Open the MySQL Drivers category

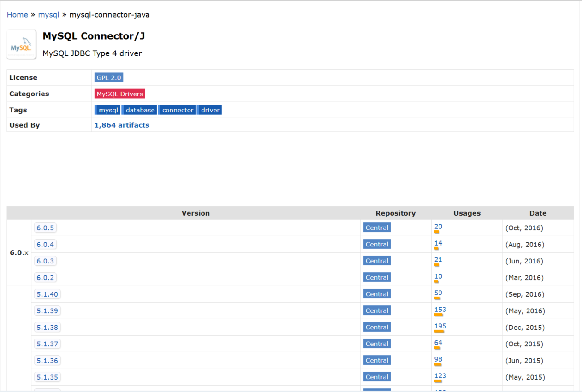tap(120, 94)
